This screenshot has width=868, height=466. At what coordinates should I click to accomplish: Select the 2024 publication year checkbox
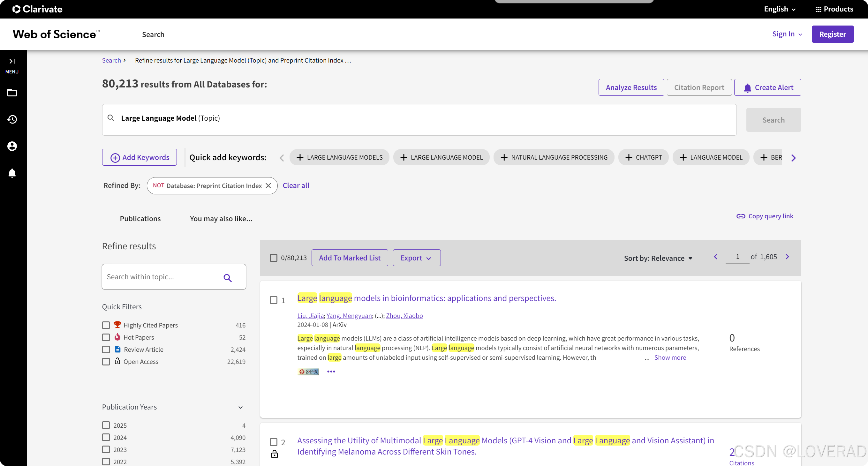[106, 437]
